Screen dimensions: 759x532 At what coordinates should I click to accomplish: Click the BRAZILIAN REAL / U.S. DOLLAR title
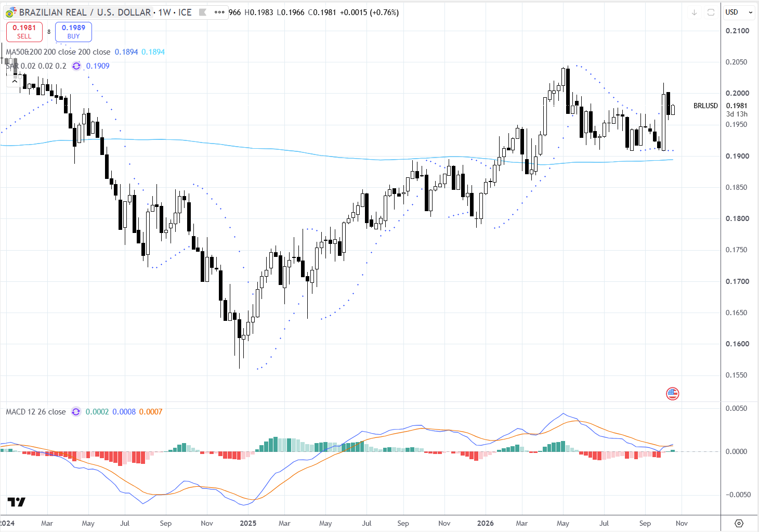(x=85, y=12)
